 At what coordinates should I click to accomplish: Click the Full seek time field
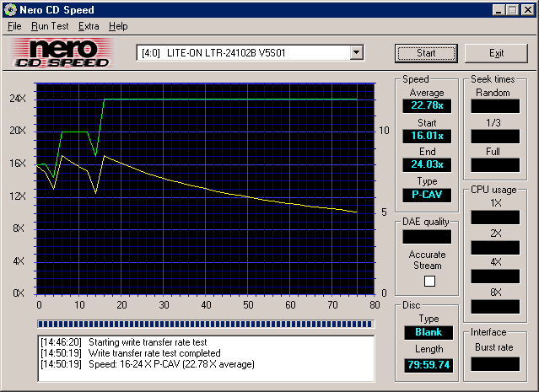(495, 165)
